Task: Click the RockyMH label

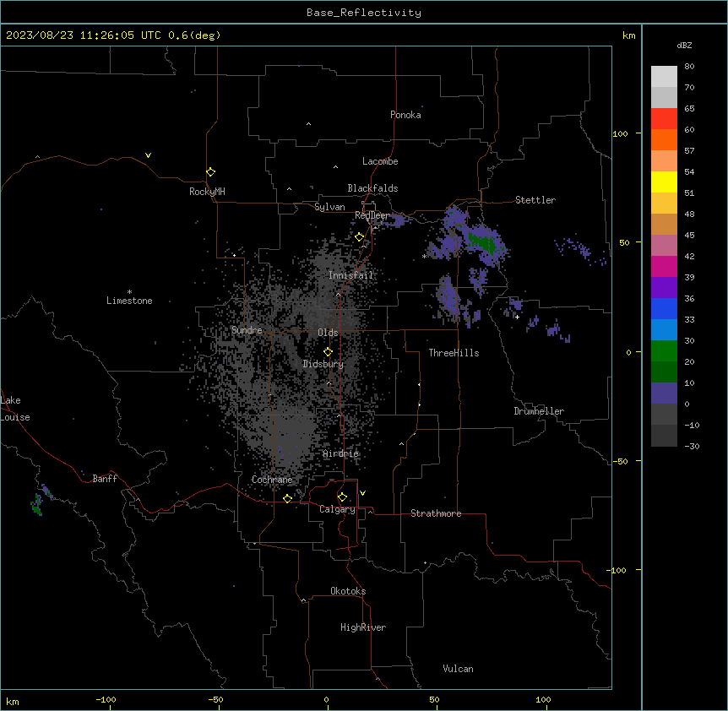Action: (207, 192)
